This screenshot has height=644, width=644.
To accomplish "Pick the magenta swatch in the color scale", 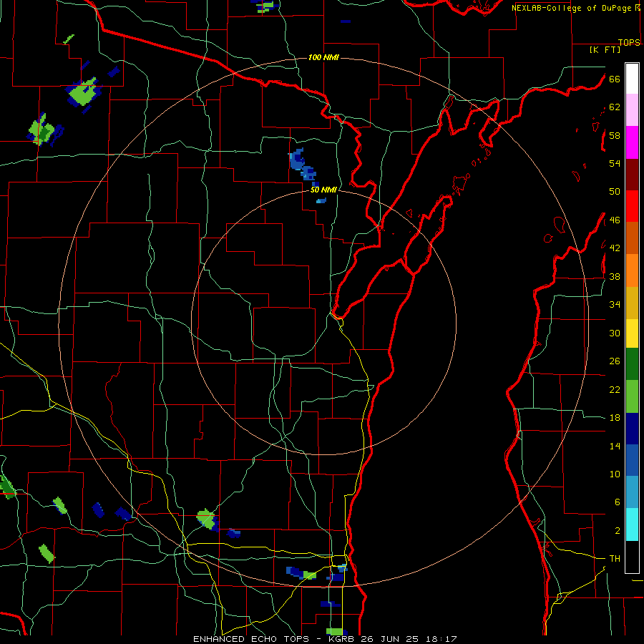I will pyautogui.click(x=632, y=142).
